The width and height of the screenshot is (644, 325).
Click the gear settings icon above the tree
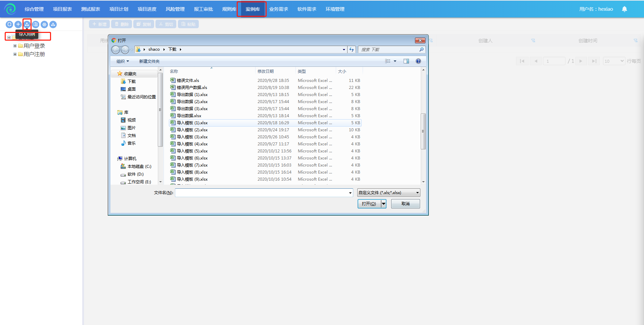coord(44,24)
